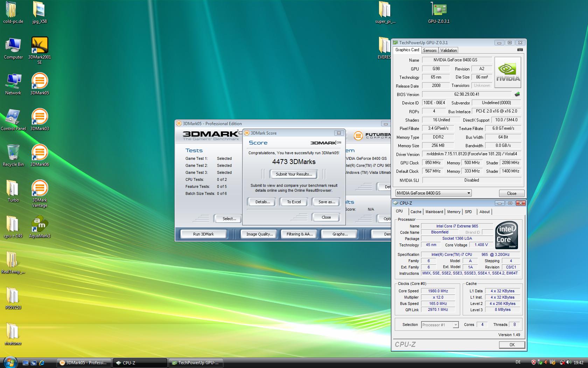Launch the 3DMark06 desktop shortcut
Screen dimensions: 588x368
tap(40, 156)
